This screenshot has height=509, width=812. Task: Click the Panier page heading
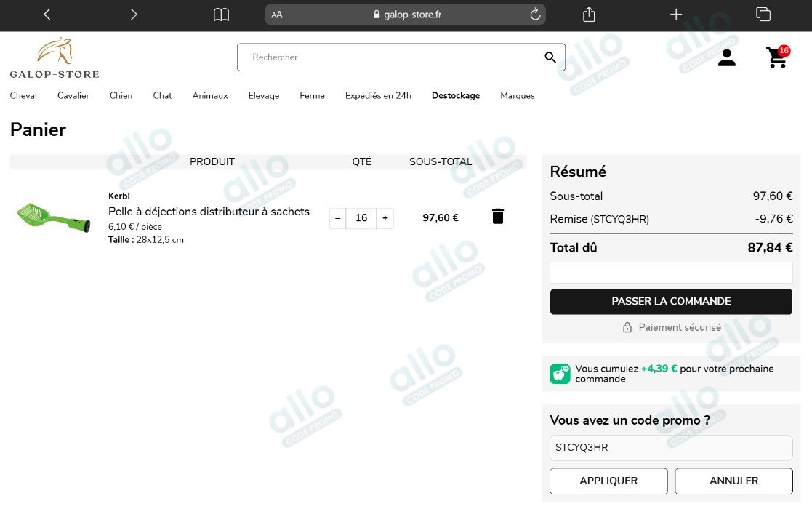pyautogui.click(x=39, y=129)
